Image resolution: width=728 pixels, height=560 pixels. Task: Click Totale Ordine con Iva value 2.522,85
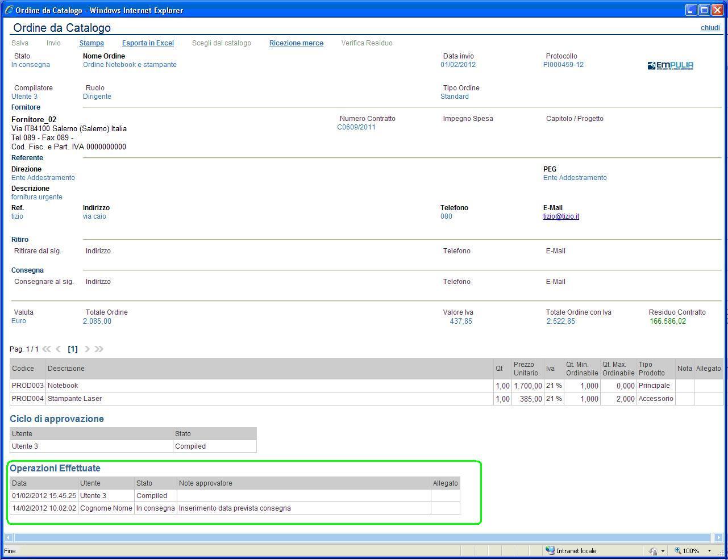561,321
